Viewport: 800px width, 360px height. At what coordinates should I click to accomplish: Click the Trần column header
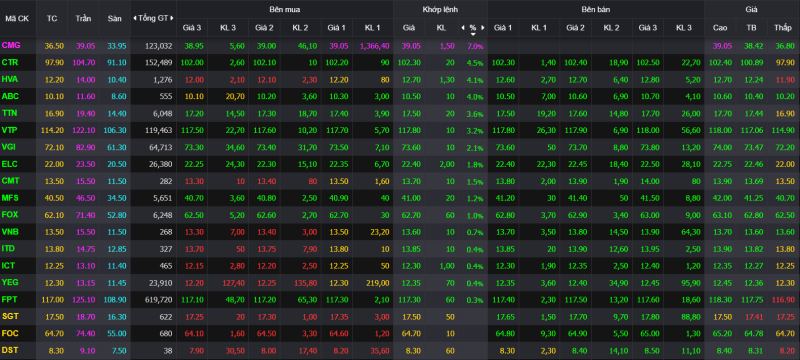click(x=83, y=18)
